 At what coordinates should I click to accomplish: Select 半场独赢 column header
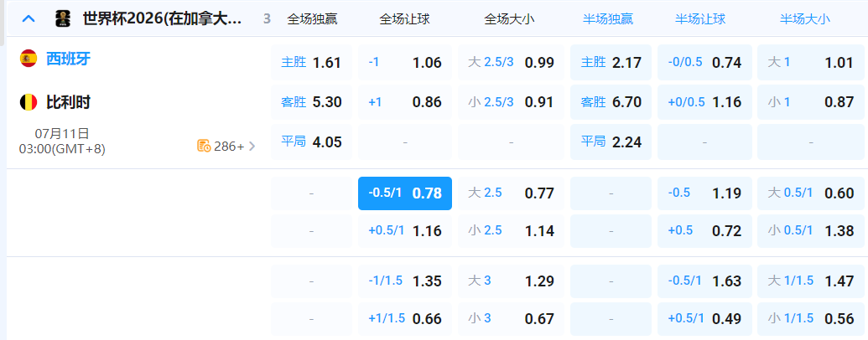[608, 19]
